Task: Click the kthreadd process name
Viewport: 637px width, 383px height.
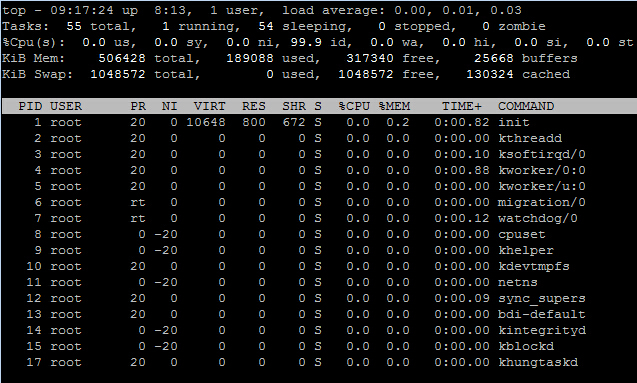Action: point(530,138)
